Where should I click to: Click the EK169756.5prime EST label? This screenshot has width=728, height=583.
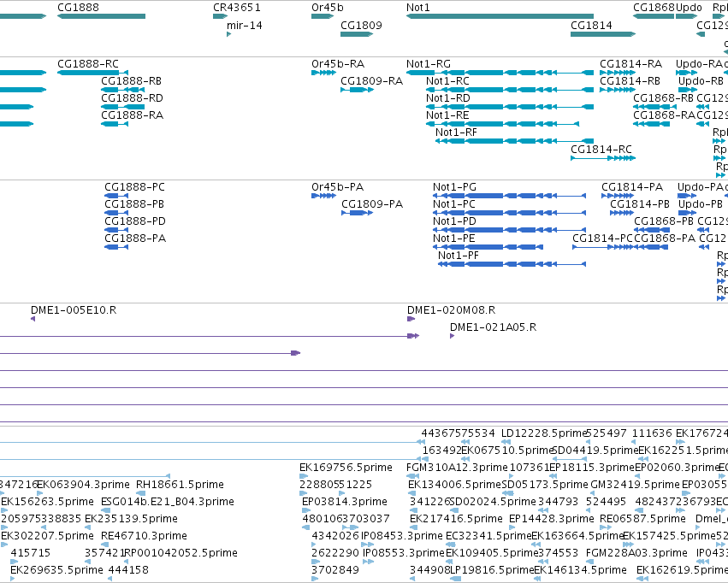pos(346,467)
